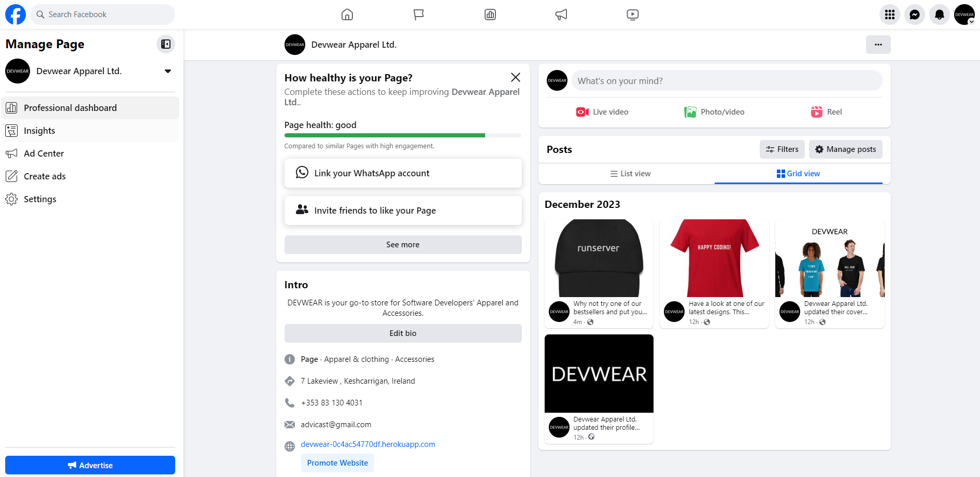Add a Photo/video post
This screenshot has width=980, height=477.
click(x=714, y=112)
